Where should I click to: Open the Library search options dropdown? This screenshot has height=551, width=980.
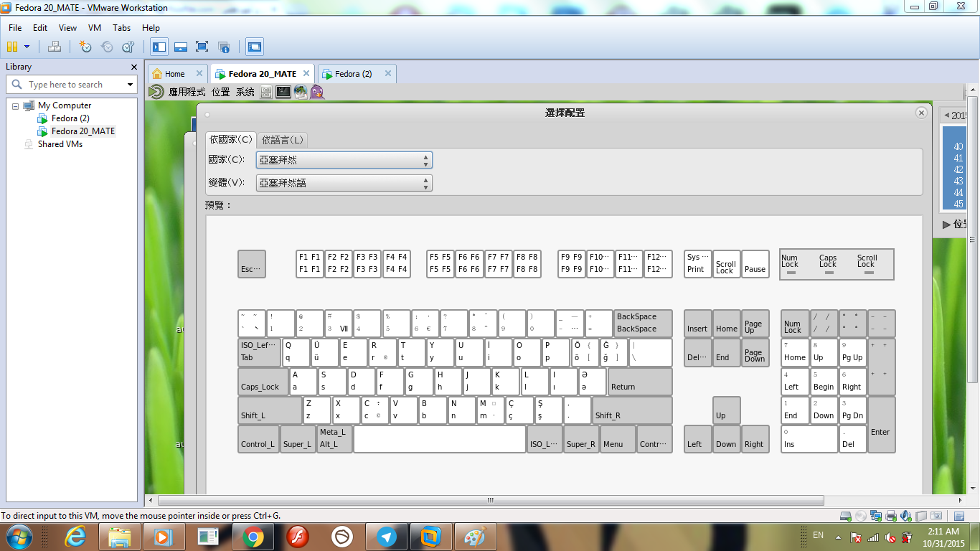130,85
